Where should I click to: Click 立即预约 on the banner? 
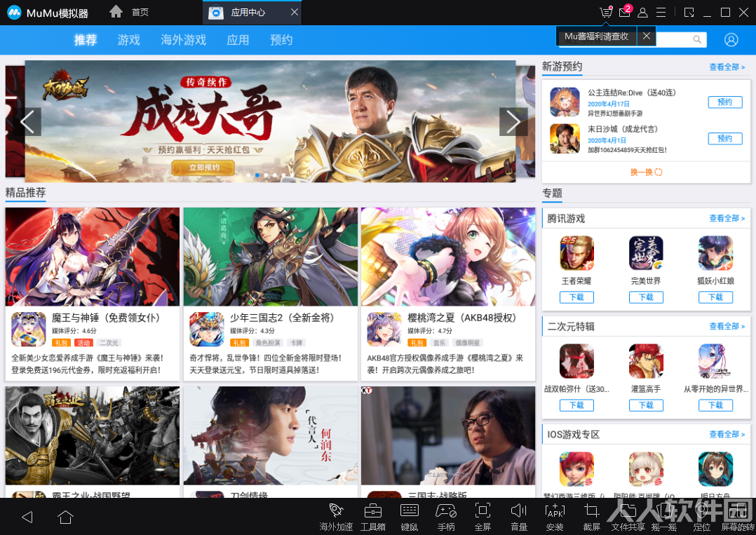tap(203, 168)
